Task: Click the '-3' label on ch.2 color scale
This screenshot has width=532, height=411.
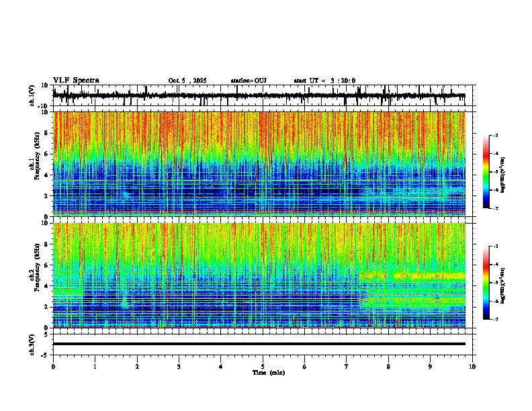Action: click(x=495, y=246)
